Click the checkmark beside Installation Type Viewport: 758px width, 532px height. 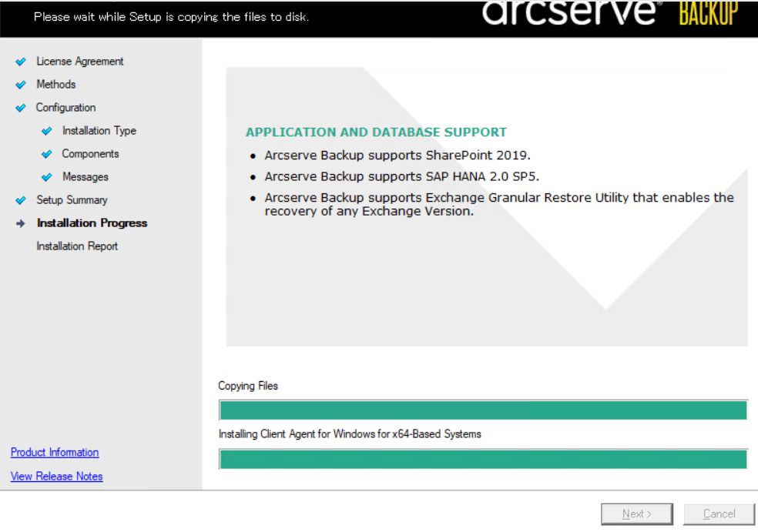[x=47, y=131]
